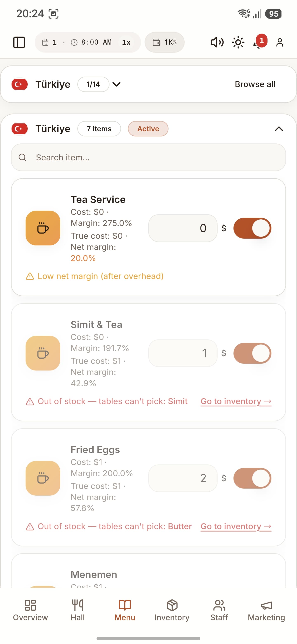297x644 pixels.
Task: Focus the Search item field
Action: 148,157
